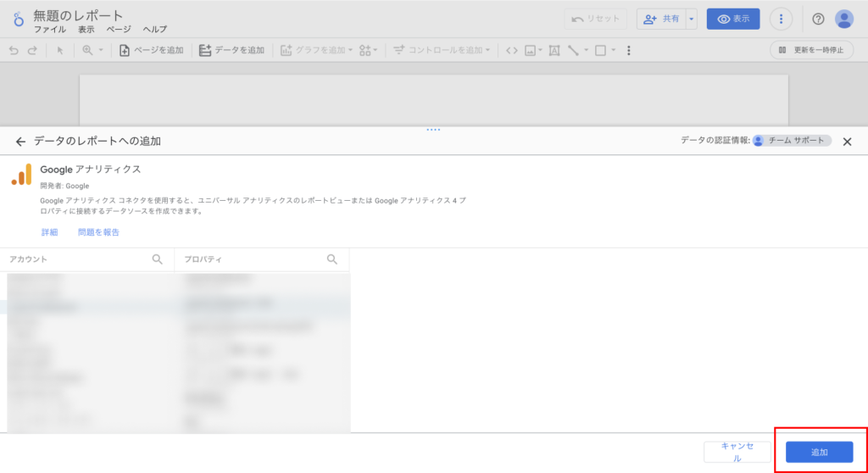Expand the image dropdown arrow
Viewport: 868px width, 473px height.
[540, 50]
